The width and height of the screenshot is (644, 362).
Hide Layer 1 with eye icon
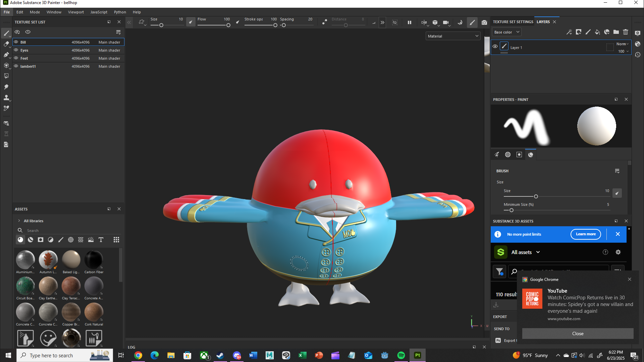[x=495, y=47]
